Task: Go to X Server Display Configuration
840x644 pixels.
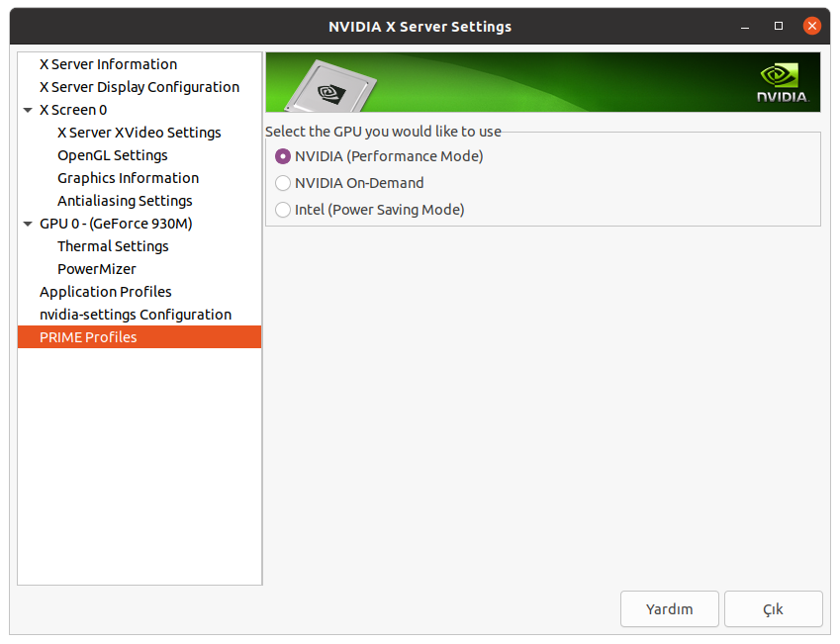Action: click(x=139, y=87)
